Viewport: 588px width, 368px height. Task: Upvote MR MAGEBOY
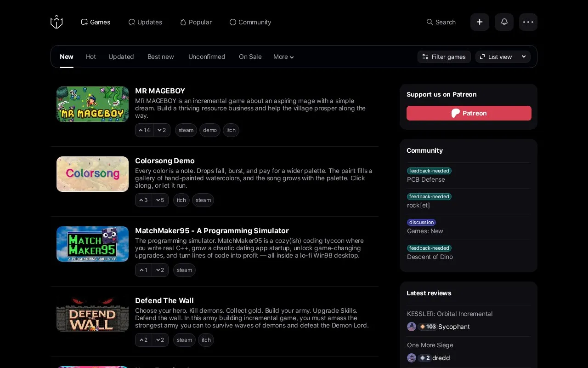click(x=144, y=130)
